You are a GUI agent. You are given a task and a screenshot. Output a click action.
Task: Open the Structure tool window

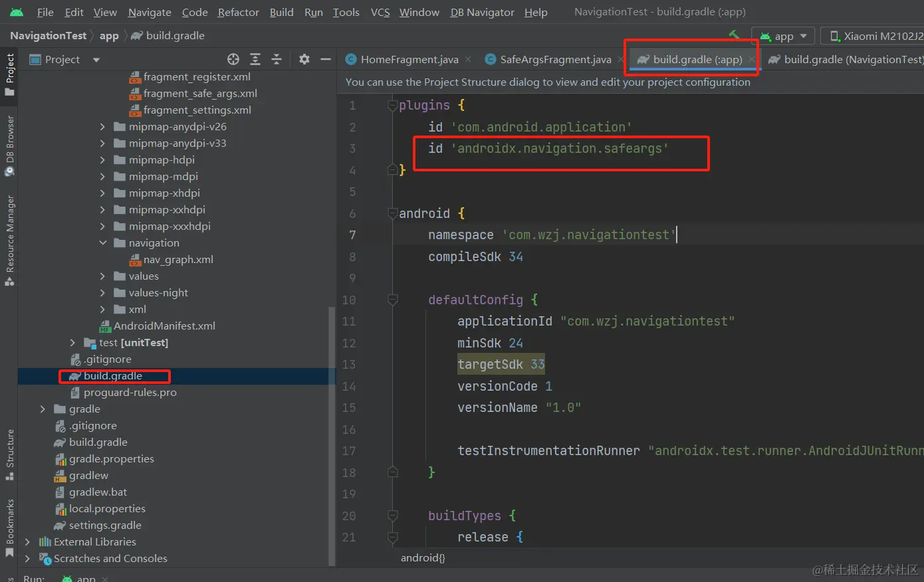coord(9,455)
